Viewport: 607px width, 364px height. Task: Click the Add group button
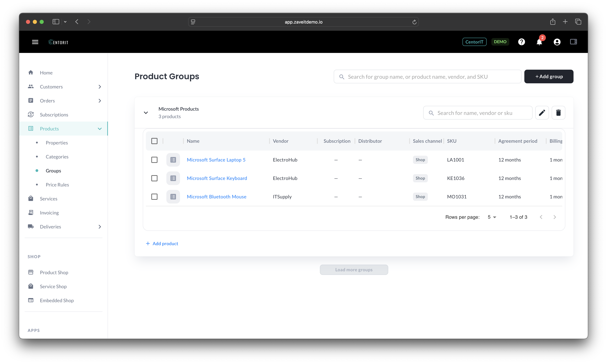[549, 76]
